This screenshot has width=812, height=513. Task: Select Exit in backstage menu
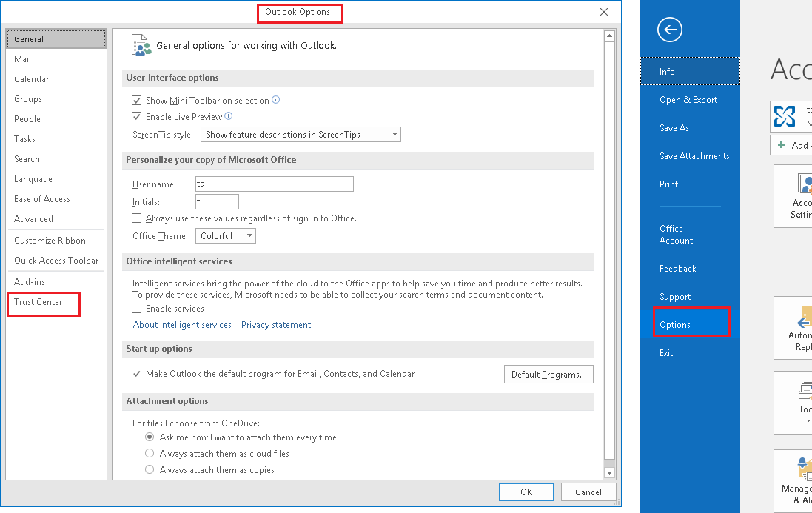(690, 352)
